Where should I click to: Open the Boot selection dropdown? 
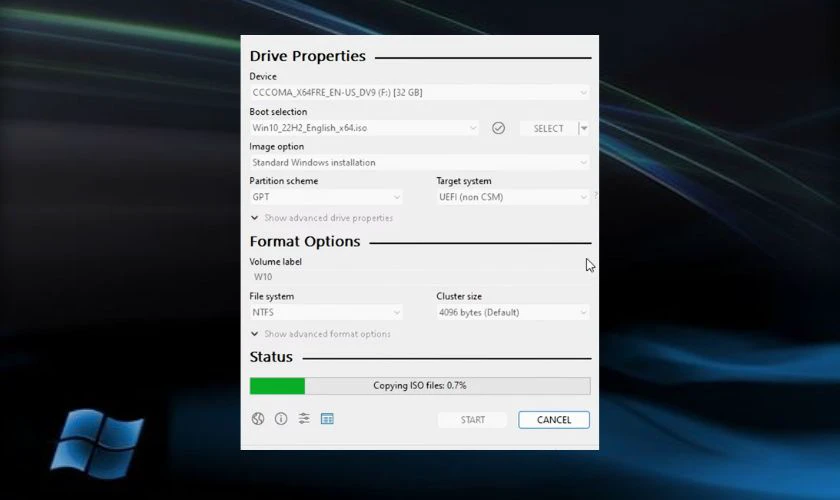point(364,128)
